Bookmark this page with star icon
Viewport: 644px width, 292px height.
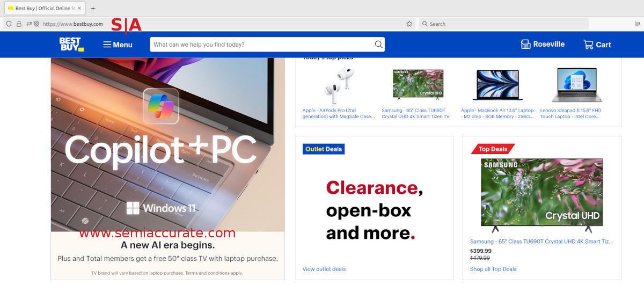(409, 24)
